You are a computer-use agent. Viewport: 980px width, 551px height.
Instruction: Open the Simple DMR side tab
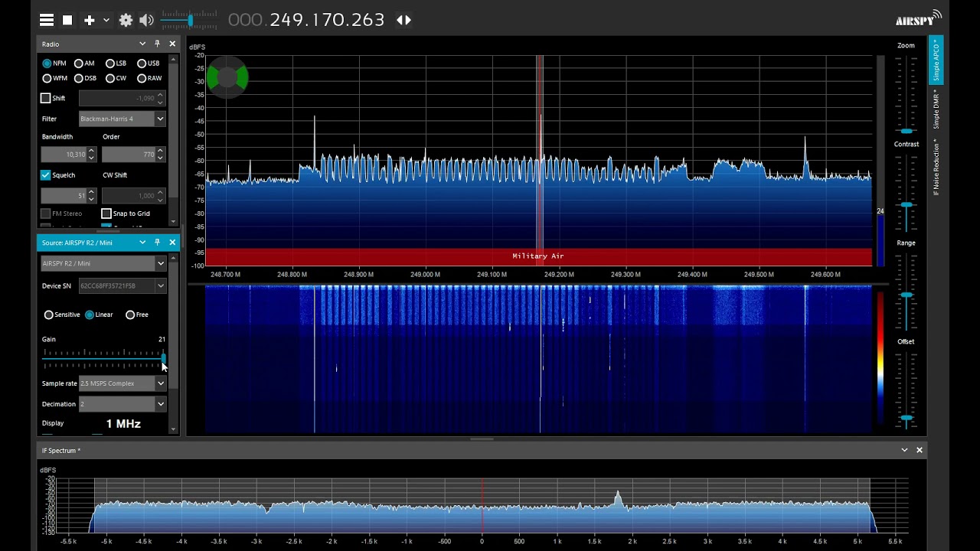click(x=936, y=109)
